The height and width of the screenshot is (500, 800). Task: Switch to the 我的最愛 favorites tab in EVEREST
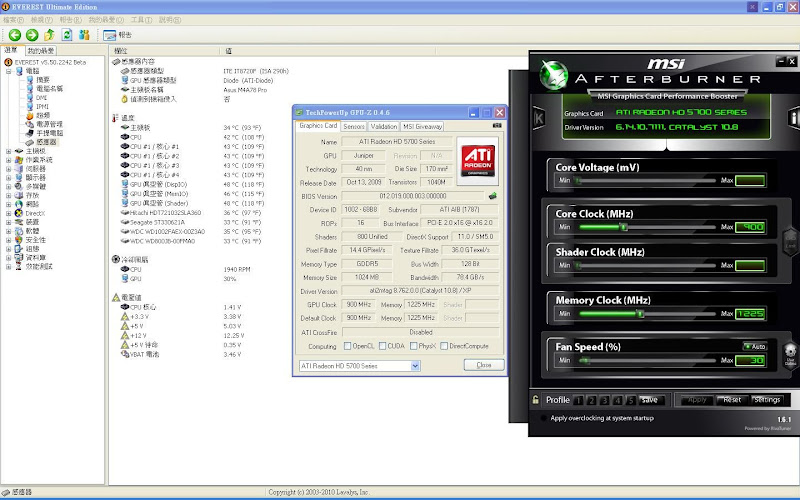point(40,51)
